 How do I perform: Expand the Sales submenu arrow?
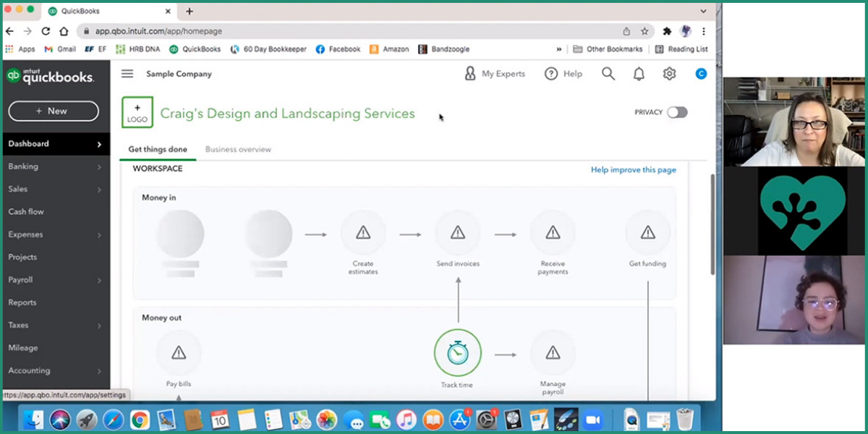[99, 190]
